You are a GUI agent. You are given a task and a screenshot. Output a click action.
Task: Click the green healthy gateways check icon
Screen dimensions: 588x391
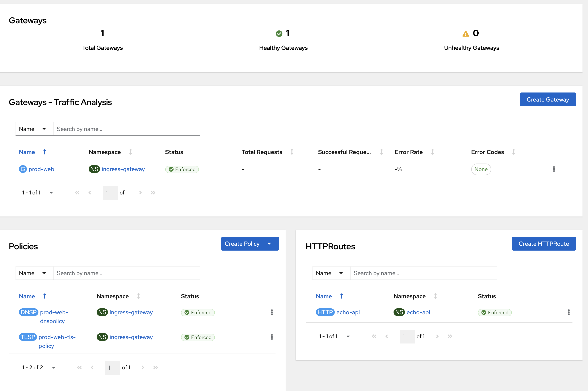tap(279, 33)
